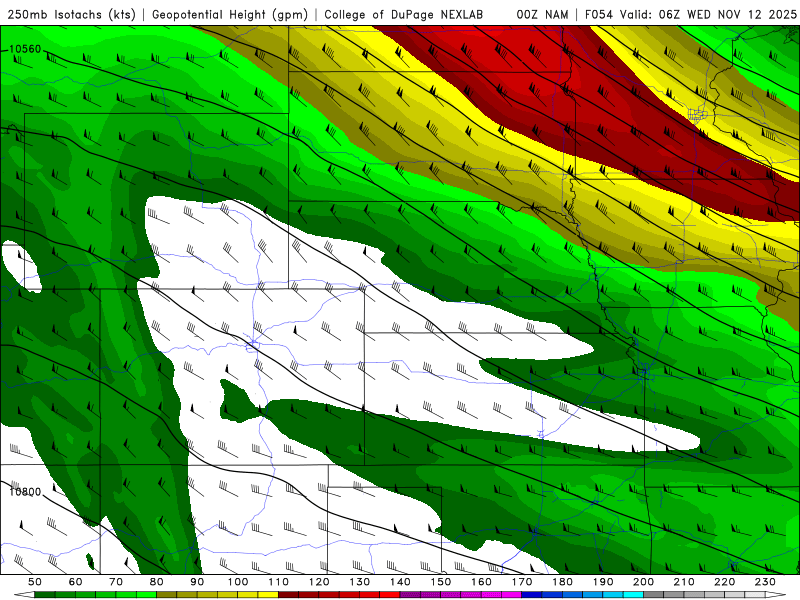Click the 90 knot scale label
800x600 pixels.
pyautogui.click(x=197, y=582)
